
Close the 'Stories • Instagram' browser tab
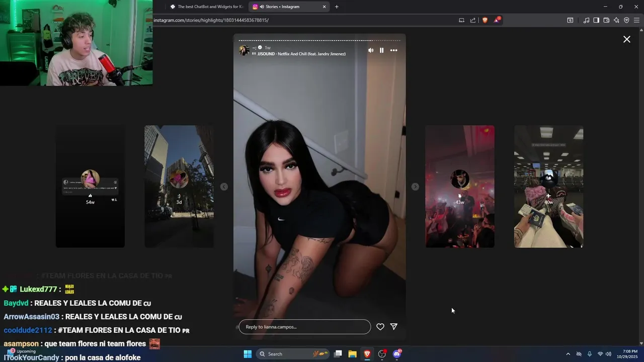tap(324, 7)
